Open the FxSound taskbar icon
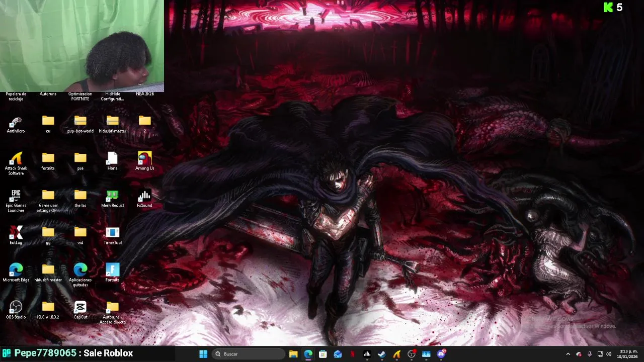644x362 pixels. pos(367,354)
